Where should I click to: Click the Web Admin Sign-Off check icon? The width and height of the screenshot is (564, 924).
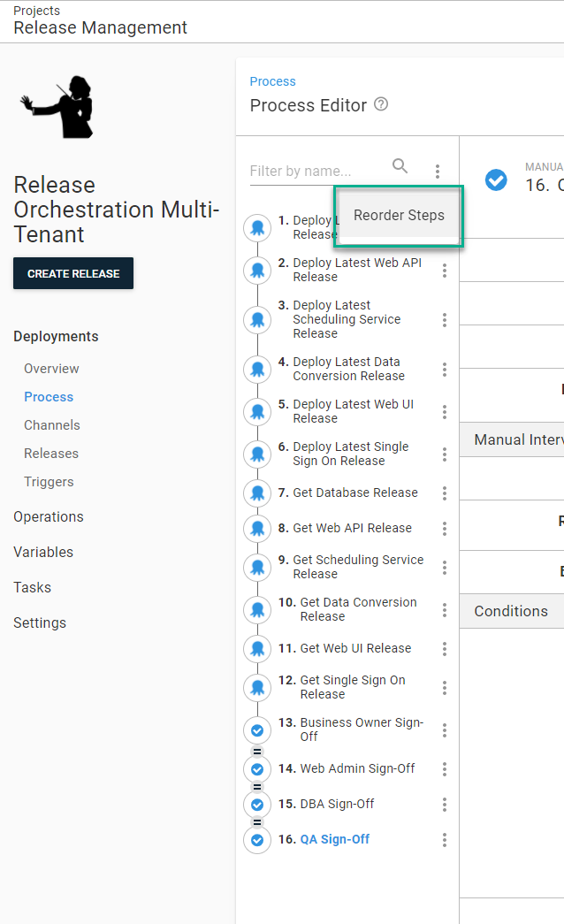click(x=257, y=769)
